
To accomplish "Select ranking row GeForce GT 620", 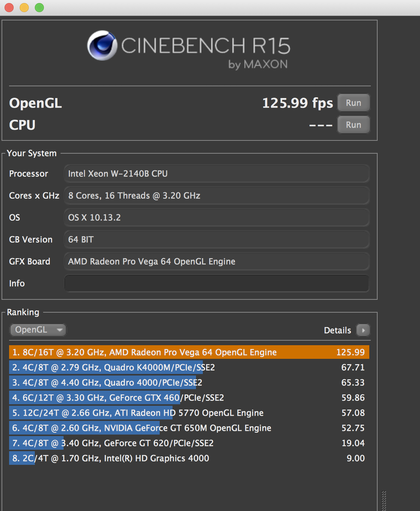I will pos(189,443).
